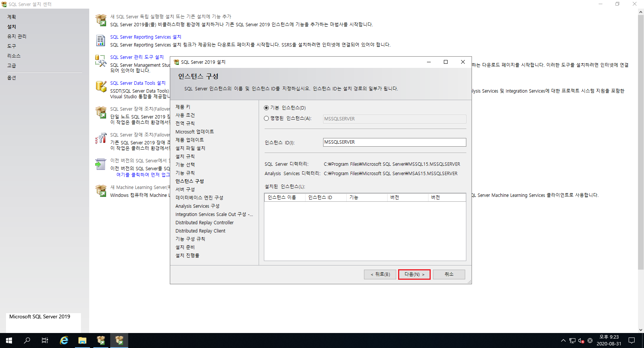The height and width of the screenshot is (348, 644).
Task: Open the 옵션 page in the installation center
Action: [x=12, y=78]
